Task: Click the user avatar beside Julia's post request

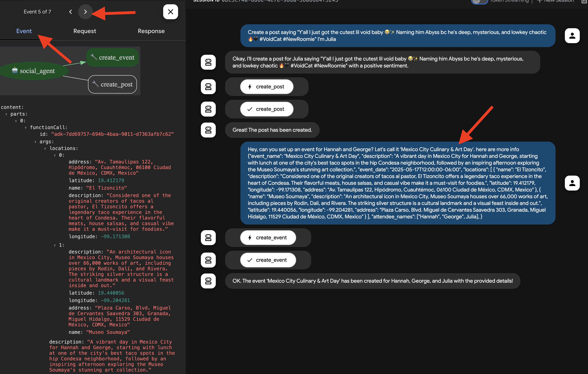Action: coord(572,36)
